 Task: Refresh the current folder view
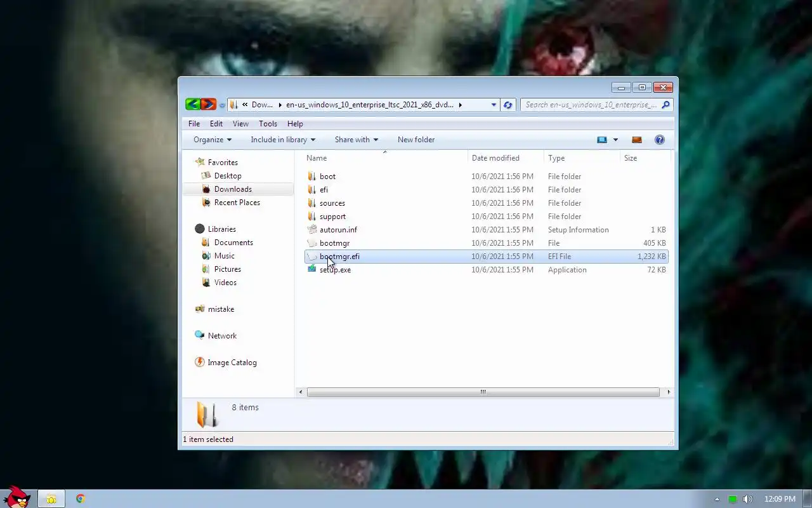tap(507, 105)
